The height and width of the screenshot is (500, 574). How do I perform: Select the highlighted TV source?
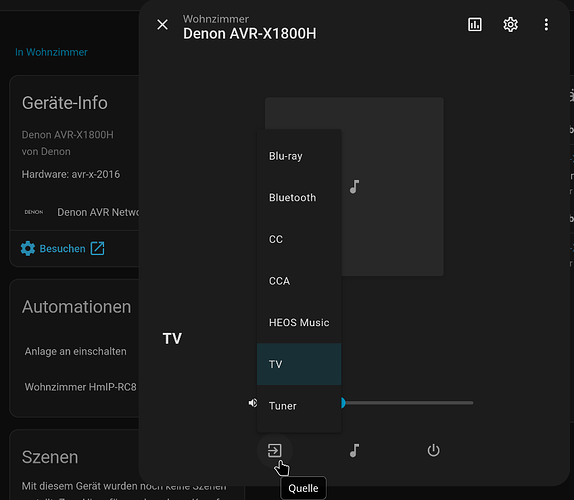(299, 364)
